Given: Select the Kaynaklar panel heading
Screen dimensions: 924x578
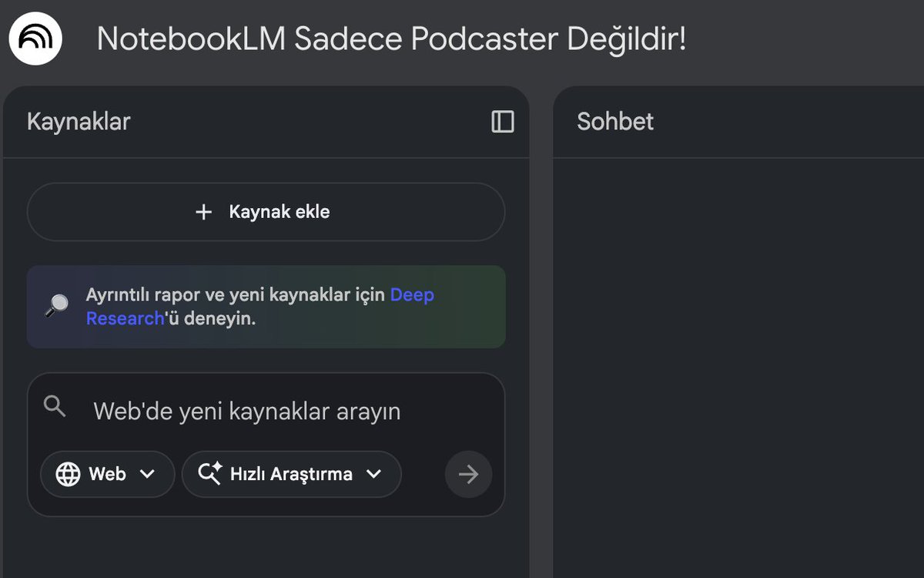Looking at the screenshot, I should (x=79, y=122).
